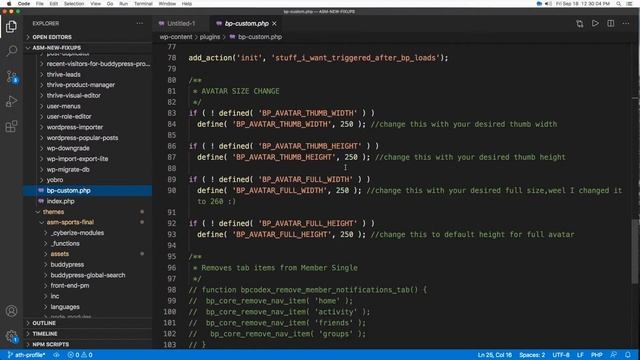Close the bp-custom.php tab
Viewport: 640px width, 360px height.
274,24
